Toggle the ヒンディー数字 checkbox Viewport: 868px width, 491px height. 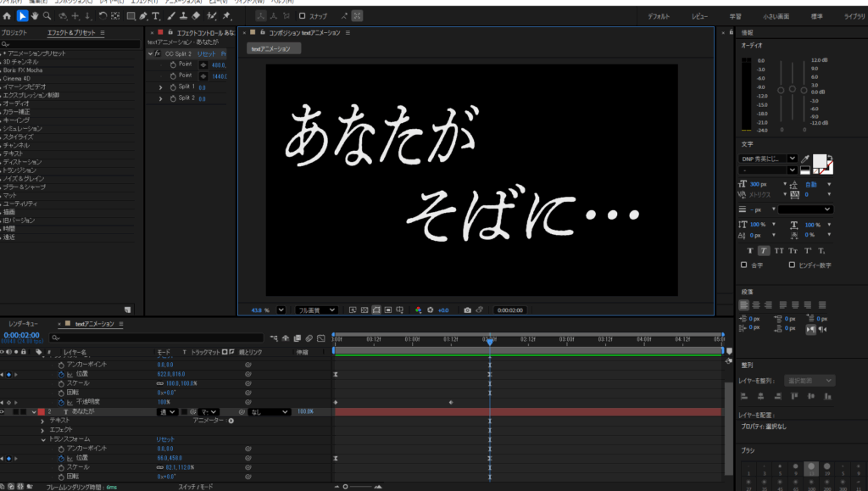tap(792, 265)
